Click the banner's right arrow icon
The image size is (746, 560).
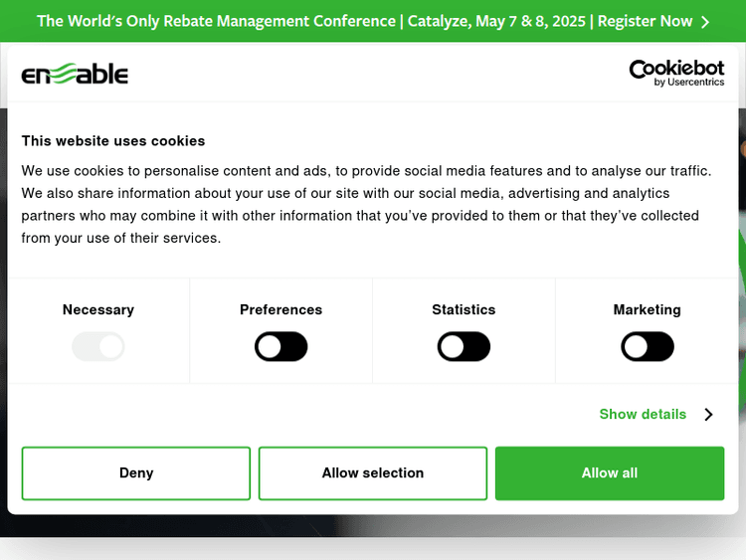(705, 21)
